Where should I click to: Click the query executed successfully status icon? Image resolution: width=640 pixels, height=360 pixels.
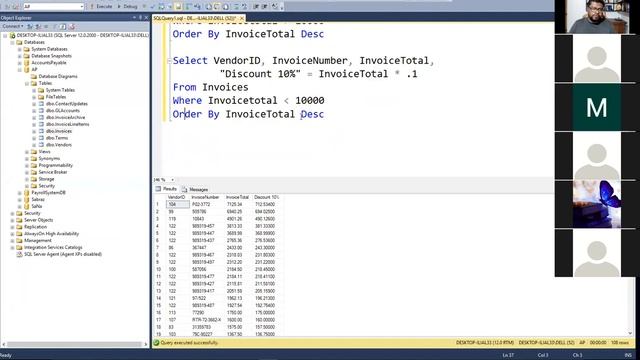tap(156, 343)
